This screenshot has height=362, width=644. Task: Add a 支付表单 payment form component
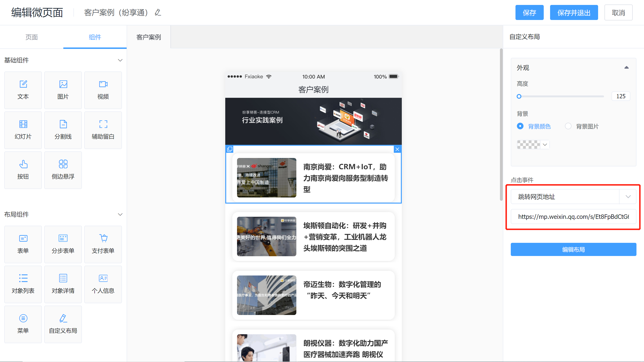tap(103, 244)
